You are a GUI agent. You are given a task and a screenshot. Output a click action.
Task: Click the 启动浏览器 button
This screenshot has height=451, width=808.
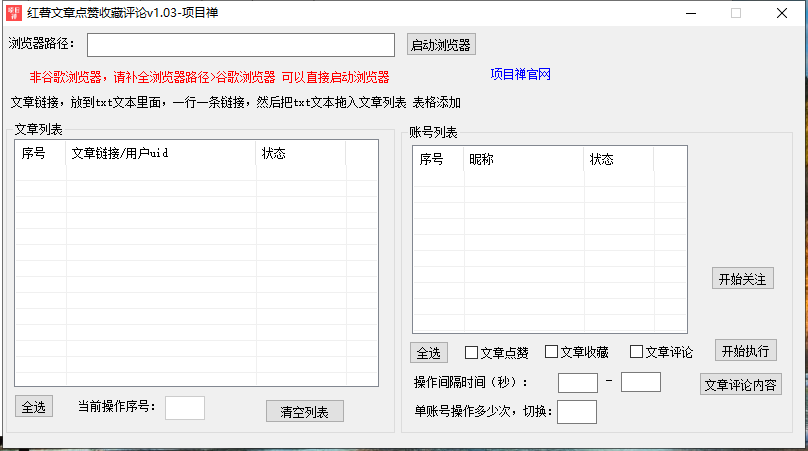click(441, 45)
